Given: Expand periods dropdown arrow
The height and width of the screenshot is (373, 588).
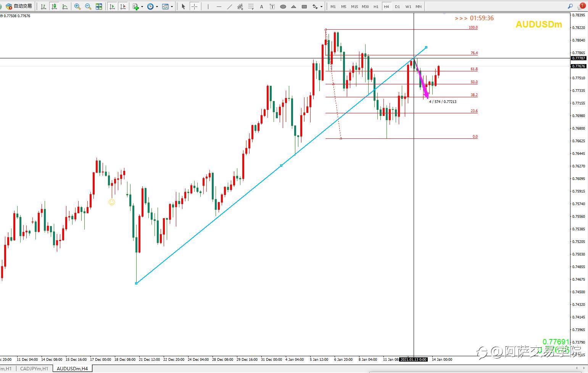Looking at the screenshot, I should 156,6.
